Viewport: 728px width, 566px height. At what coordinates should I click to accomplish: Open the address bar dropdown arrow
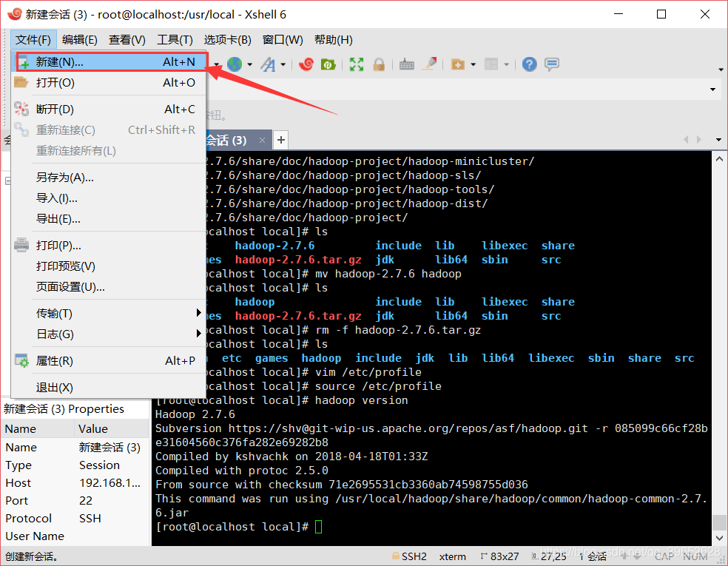click(x=712, y=89)
